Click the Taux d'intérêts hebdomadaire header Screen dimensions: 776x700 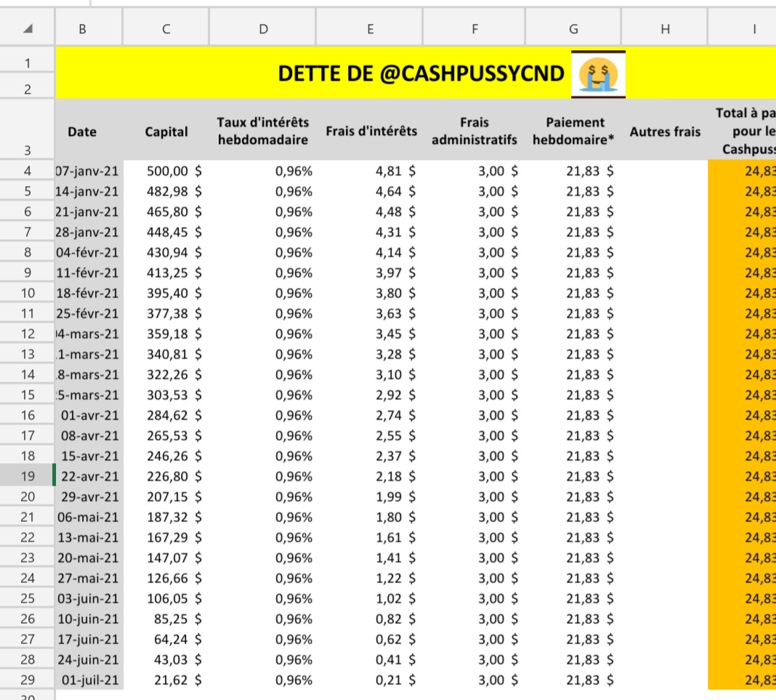coord(263,131)
